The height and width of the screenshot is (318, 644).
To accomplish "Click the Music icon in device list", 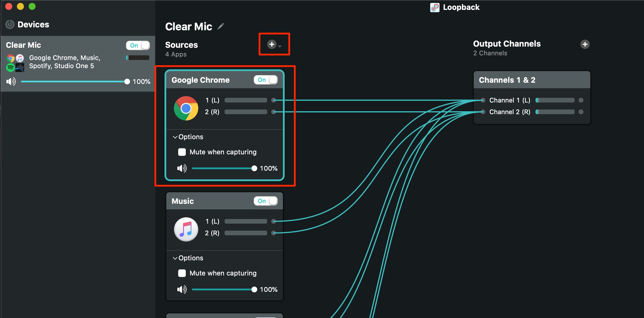I will [20, 58].
